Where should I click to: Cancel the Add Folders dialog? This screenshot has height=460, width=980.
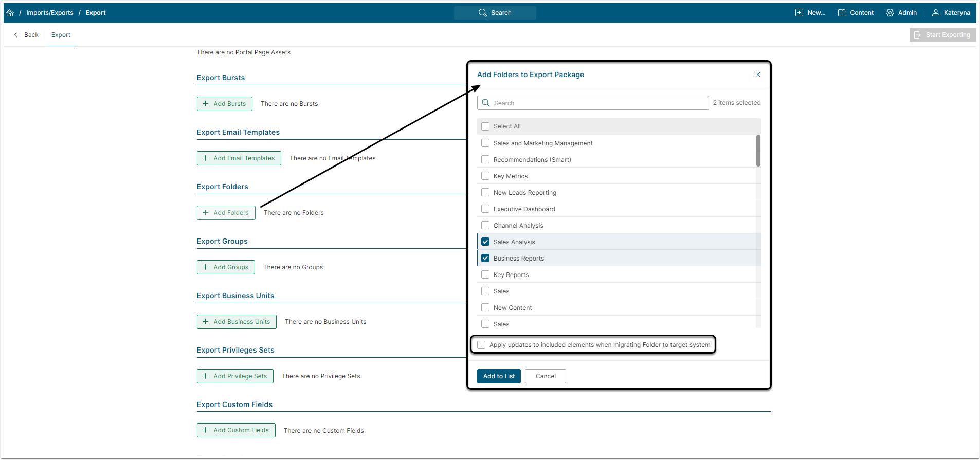pos(545,376)
